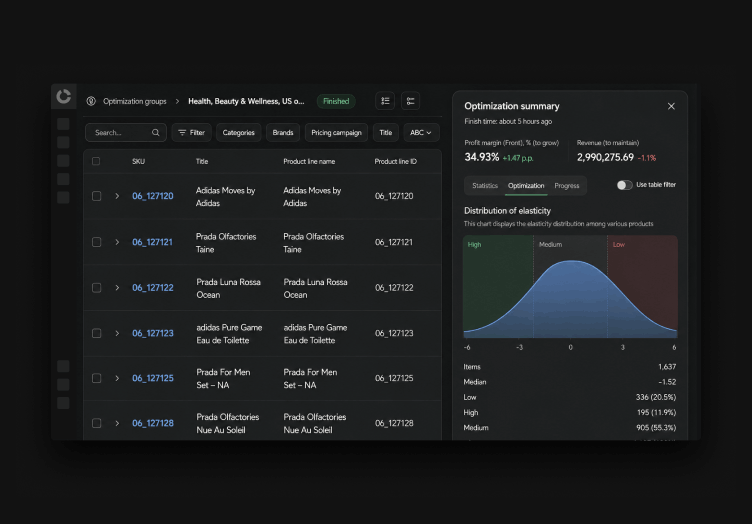Image resolution: width=752 pixels, height=524 pixels.
Task: Expand the row for 06_127120
Action: 117,196
